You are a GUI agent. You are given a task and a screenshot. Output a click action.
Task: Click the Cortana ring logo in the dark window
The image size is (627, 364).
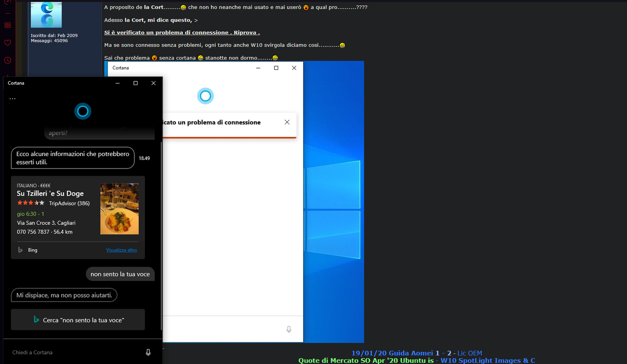coord(83,112)
